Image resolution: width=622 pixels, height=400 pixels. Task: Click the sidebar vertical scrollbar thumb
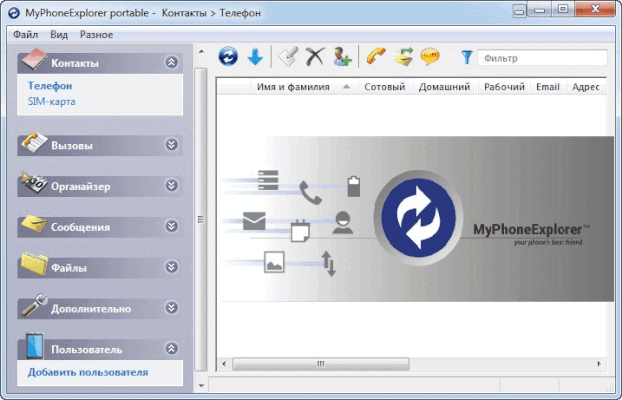click(x=201, y=219)
